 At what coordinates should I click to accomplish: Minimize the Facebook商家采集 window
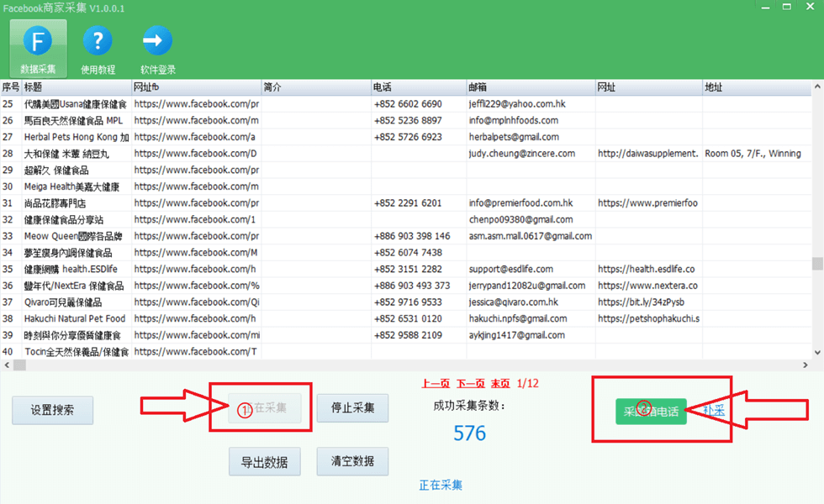click(x=766, y=8)
